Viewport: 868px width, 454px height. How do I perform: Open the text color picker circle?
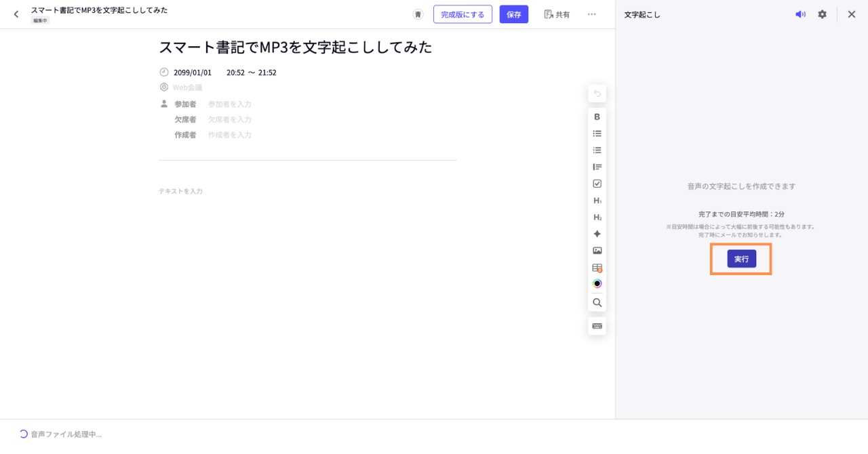[x=597, y=284]
